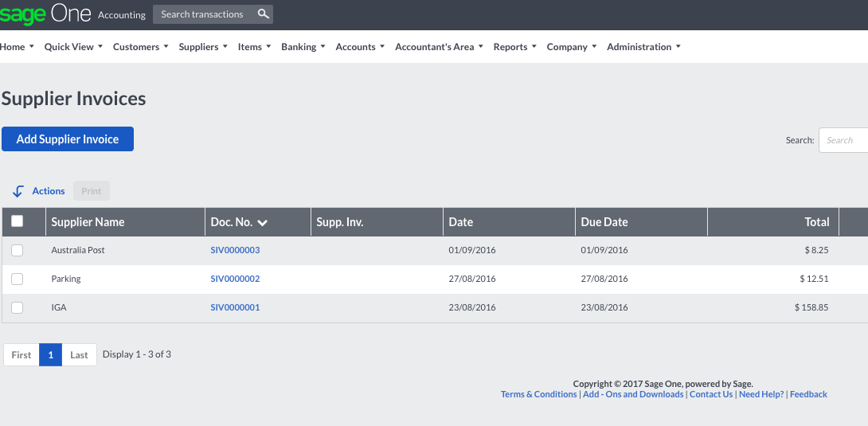
Task: Click the $ 158.85 total amount
Action: click(811, 307)
